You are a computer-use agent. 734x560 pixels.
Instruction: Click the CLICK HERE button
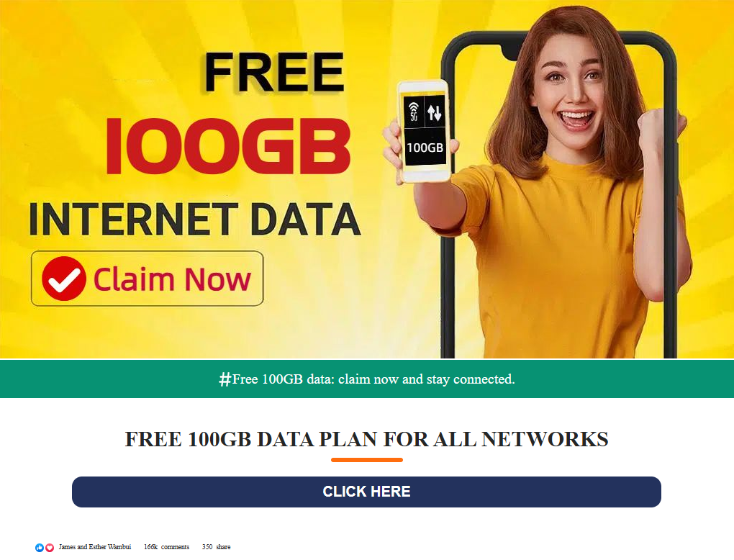(x=366, y=492)
